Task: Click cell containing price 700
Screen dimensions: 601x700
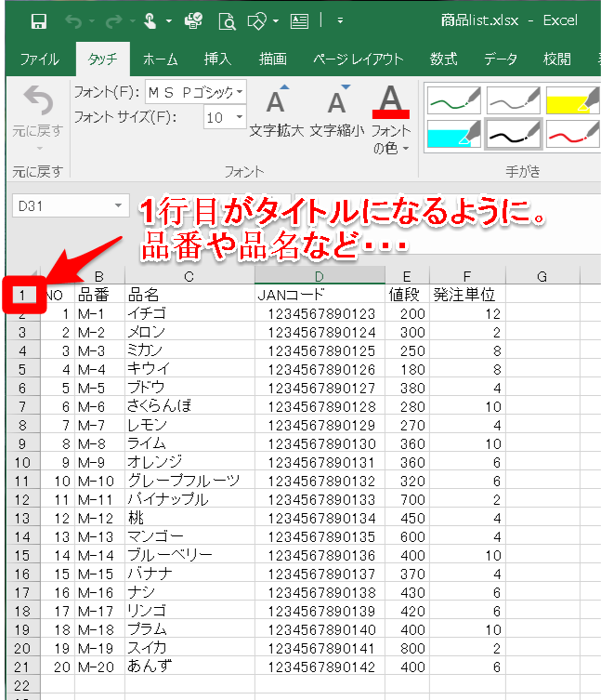Action: pos(407,499)
